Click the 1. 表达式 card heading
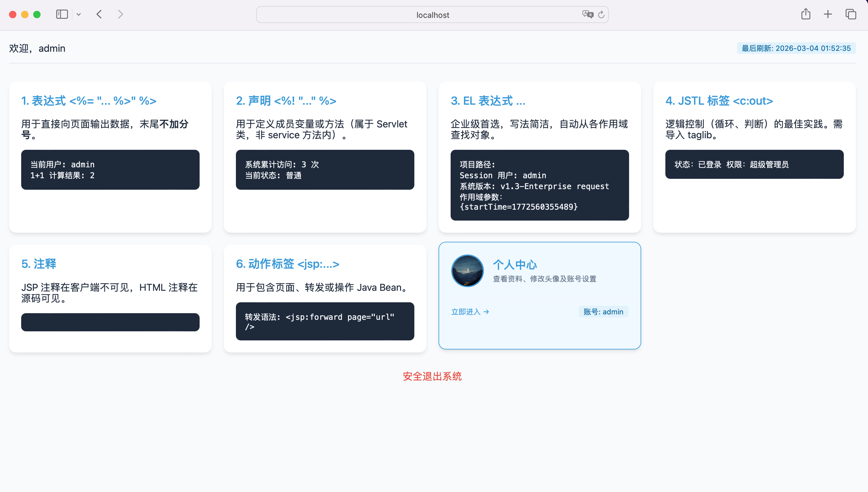This screenshot has width=868, height=492. click(x=89, y=101)
